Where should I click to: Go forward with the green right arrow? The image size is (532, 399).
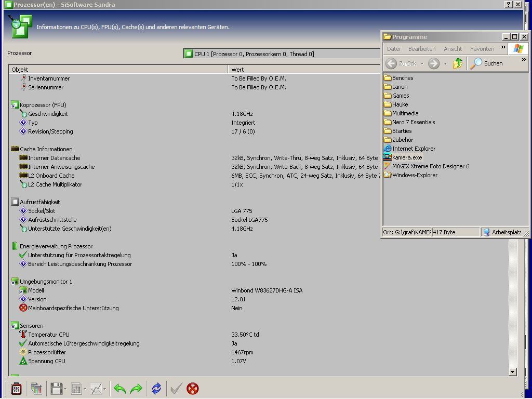136,389
